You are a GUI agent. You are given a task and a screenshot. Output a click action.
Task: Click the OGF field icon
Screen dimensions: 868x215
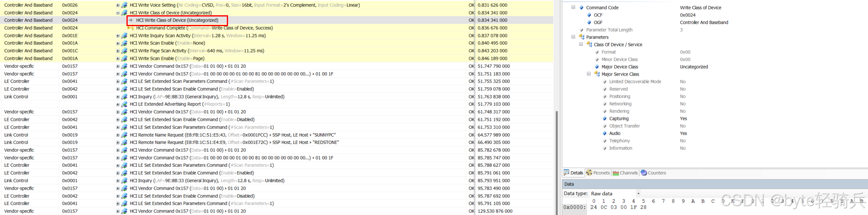589,23
